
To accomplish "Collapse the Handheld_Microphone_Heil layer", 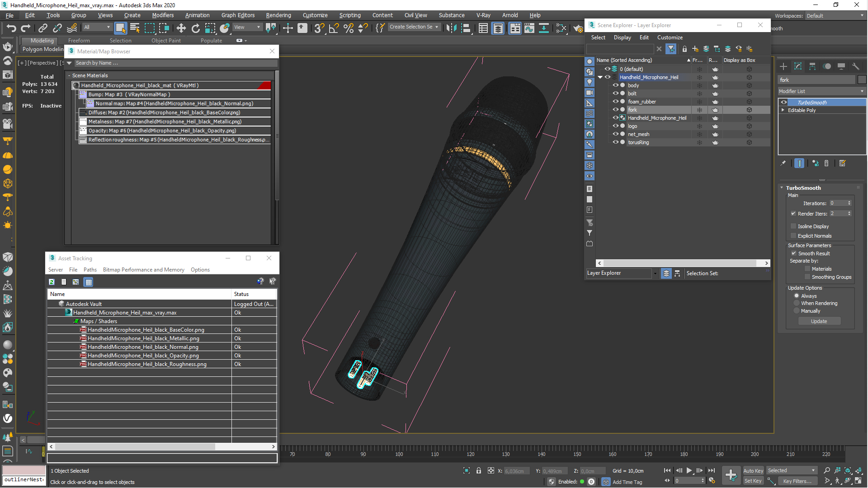I will pos(600,77).
